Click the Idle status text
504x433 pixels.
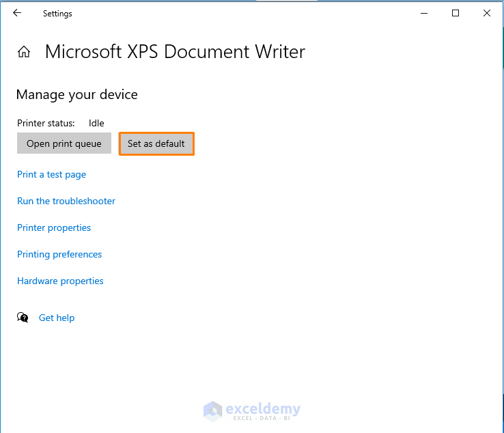coord(96,124)
